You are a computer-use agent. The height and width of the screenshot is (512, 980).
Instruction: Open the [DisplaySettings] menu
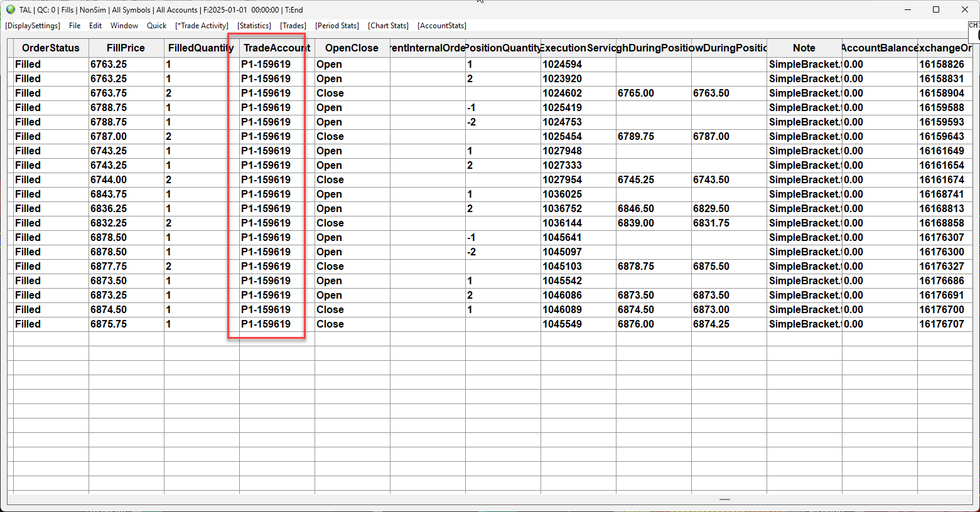point(33,26)
